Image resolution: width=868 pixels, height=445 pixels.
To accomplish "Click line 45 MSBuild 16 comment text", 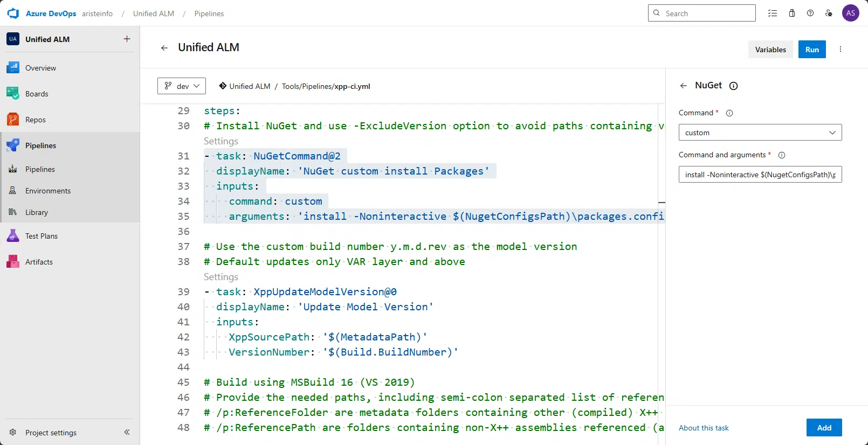I will [309, 383].
